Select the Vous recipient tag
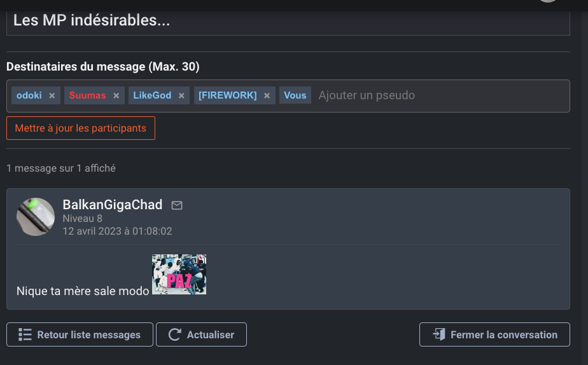The image size is (588, 365). tap(295, 95)
